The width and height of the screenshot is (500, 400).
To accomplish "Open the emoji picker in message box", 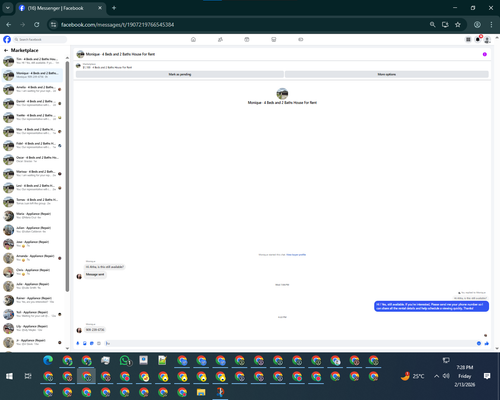I will point(479,343).
